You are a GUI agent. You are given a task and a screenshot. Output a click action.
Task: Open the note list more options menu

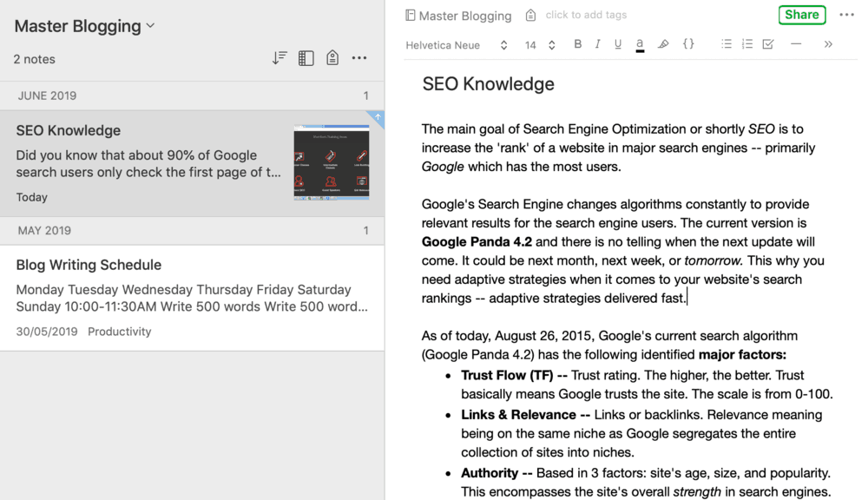pyautogui.click(x=359, y=58)
